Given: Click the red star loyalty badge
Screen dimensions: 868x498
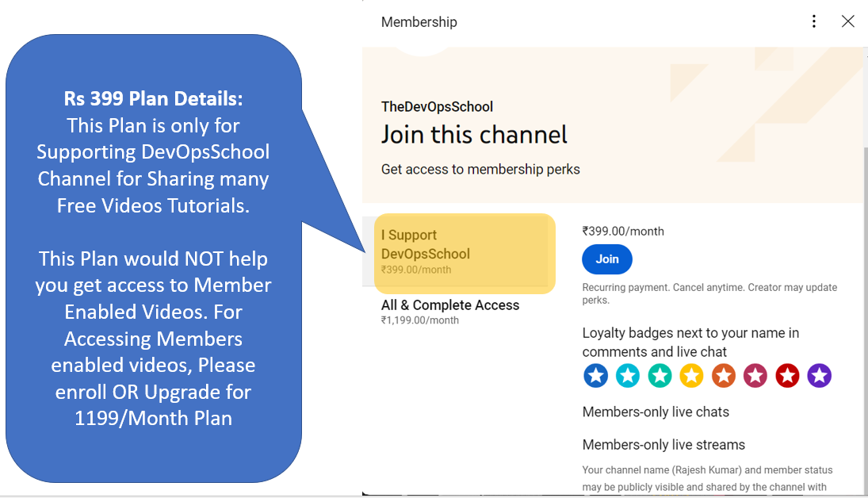Looking at the screenshot, I should tap(787, 376).
